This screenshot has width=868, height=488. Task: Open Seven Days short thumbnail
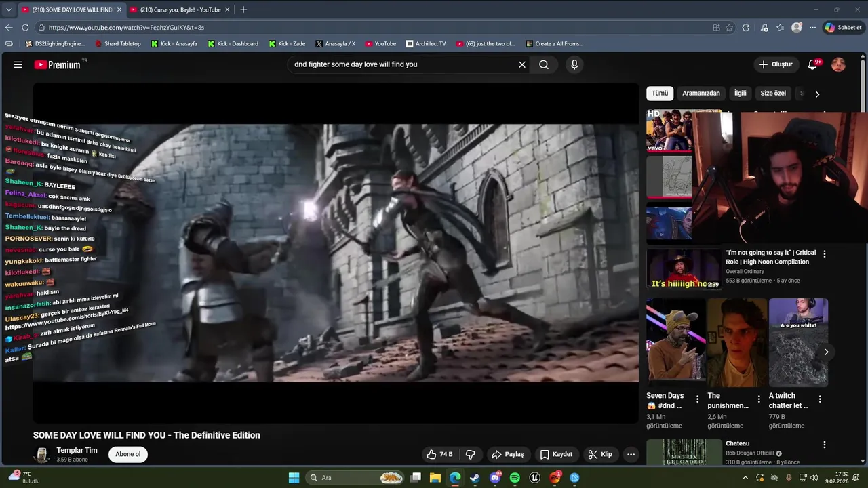pyautogui.click(x=676, y=342)
